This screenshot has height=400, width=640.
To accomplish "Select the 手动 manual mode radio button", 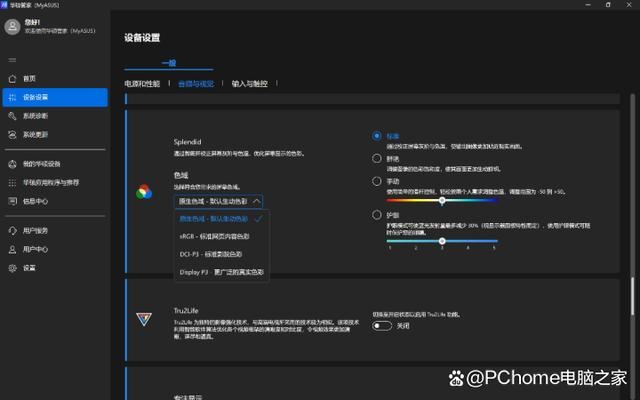I will pos(376,181).
